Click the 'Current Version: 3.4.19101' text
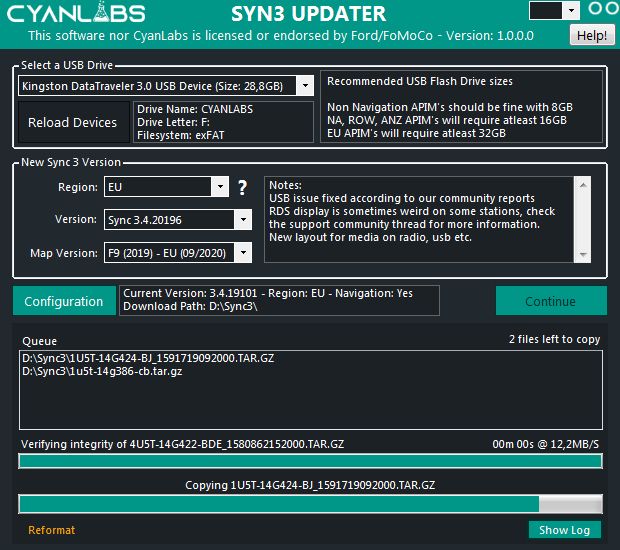The image size is (620, 550). [x=191, y=293]
